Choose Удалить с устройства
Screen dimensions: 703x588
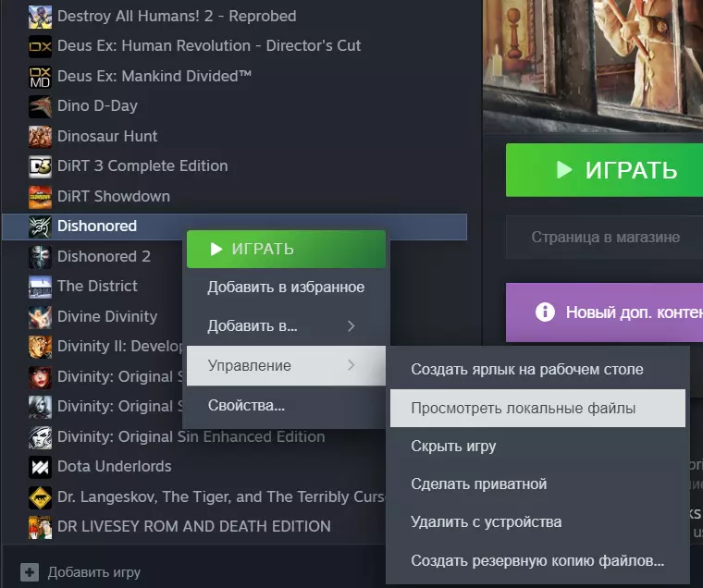point(537,522)
